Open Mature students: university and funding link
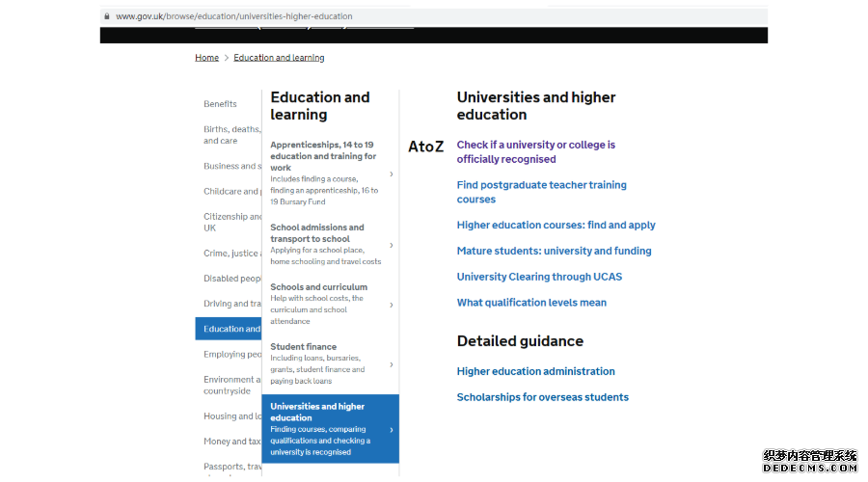 click(555, 251)
